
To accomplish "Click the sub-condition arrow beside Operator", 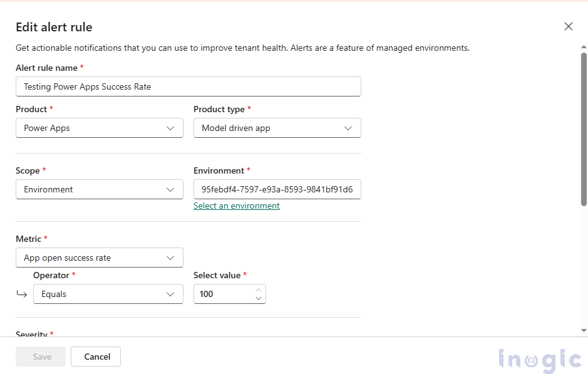I will tap(21, 294).
